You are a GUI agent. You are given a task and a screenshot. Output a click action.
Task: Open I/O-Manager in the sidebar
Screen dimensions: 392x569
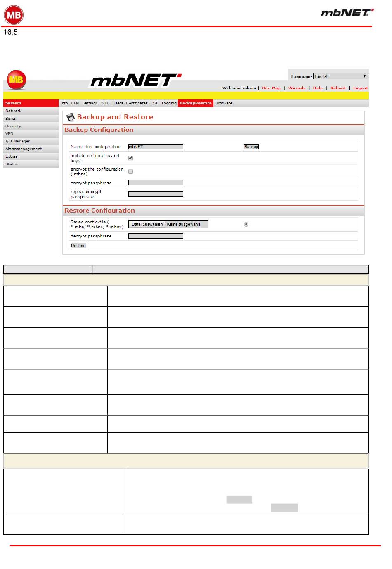(31, 141)
